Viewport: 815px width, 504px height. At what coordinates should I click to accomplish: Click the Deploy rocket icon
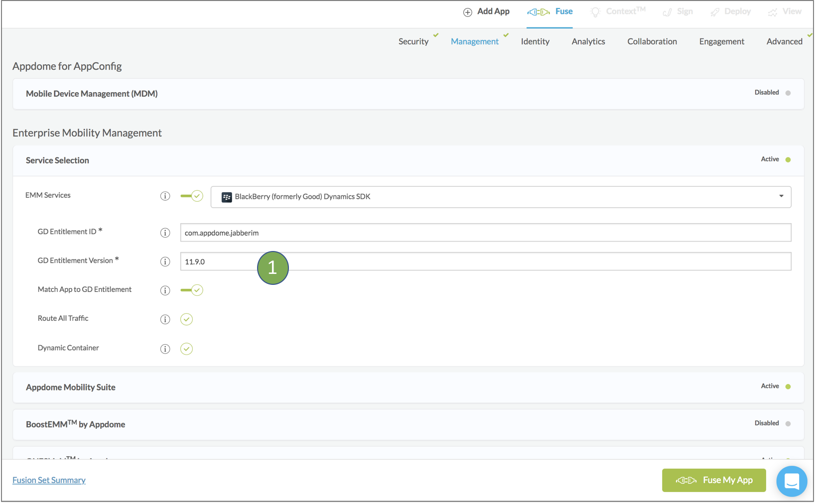coord(715,12)
